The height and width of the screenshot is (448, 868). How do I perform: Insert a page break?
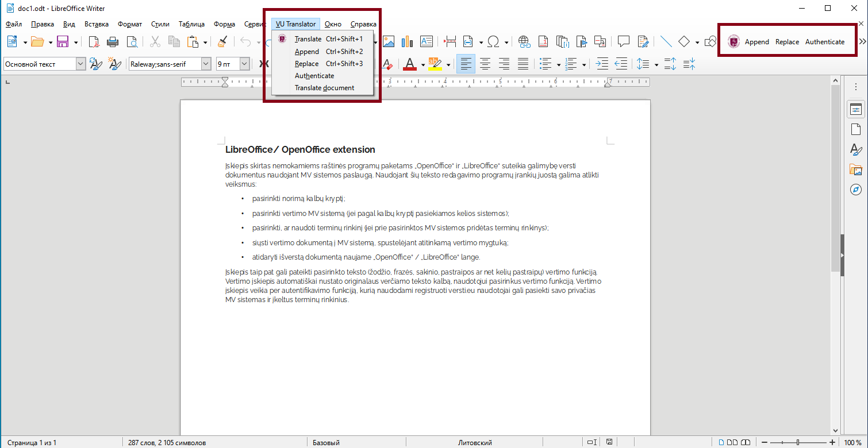(450, 41)
